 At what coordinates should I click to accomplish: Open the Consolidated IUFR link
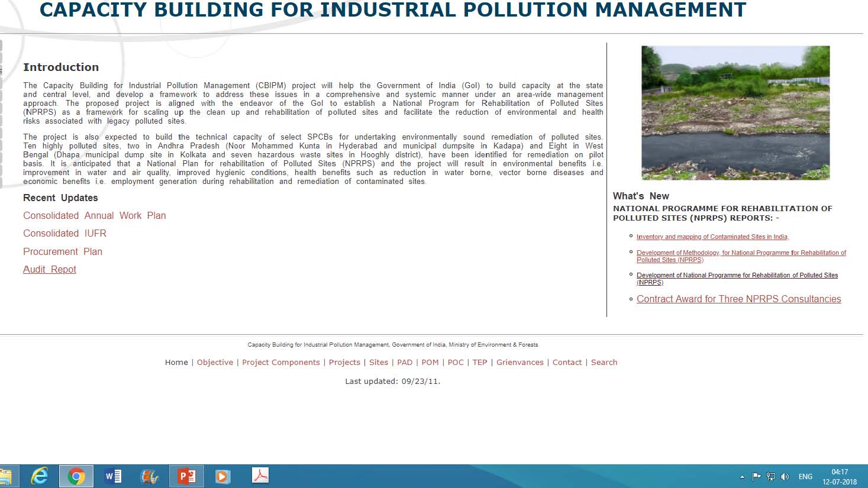pos(65,234)
